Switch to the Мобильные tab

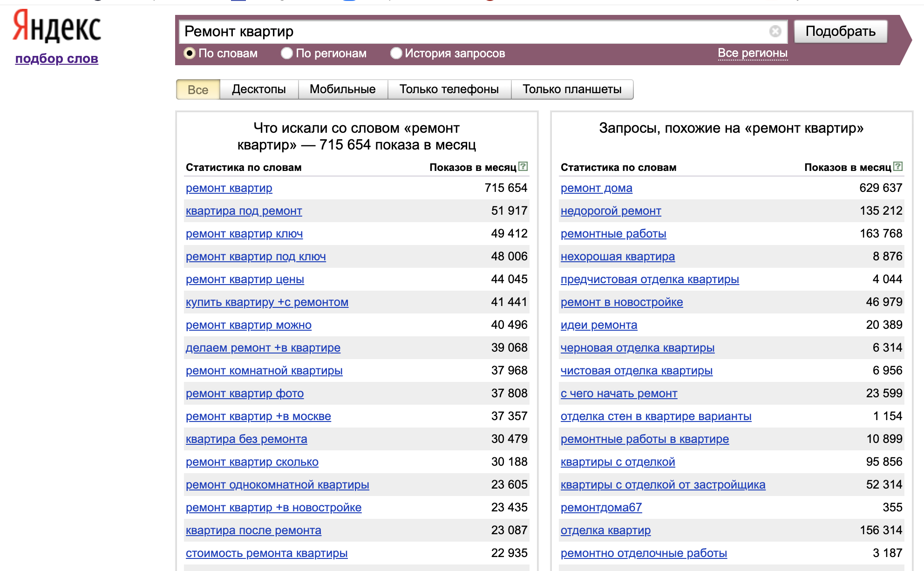(342, 89)
